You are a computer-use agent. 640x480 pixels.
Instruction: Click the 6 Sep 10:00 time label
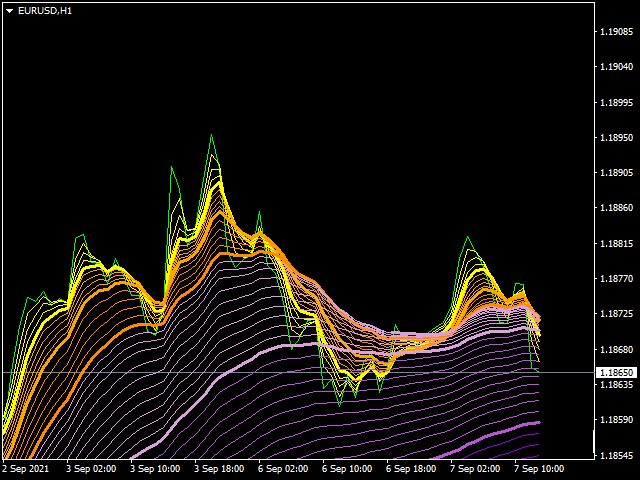(347, 469)
